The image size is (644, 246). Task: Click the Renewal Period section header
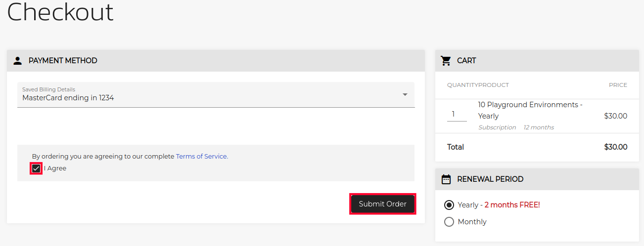point(490,179)
